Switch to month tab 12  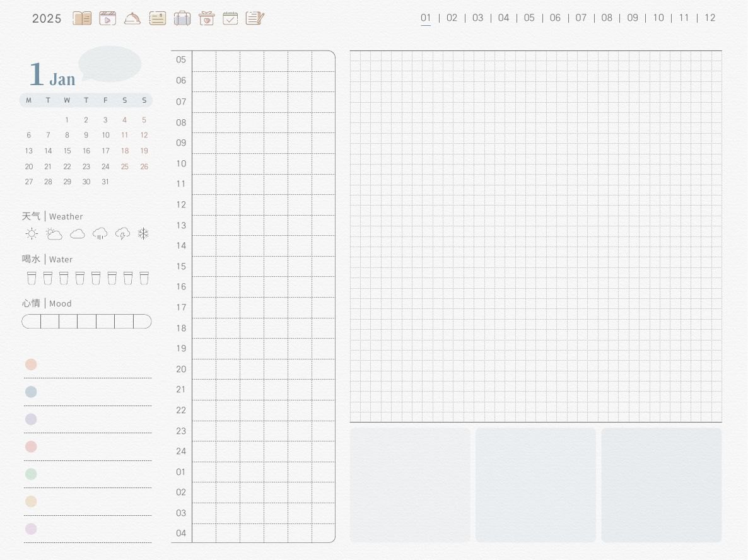[710, 18]
